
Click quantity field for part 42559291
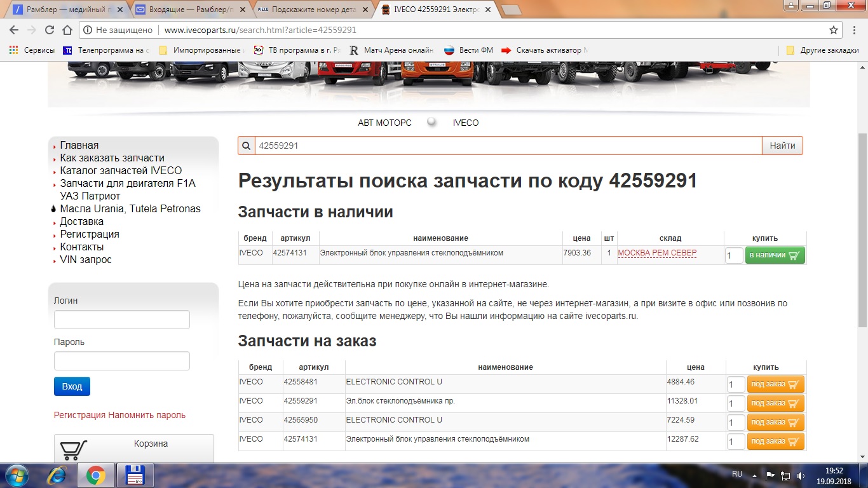[x=736, y=403]
